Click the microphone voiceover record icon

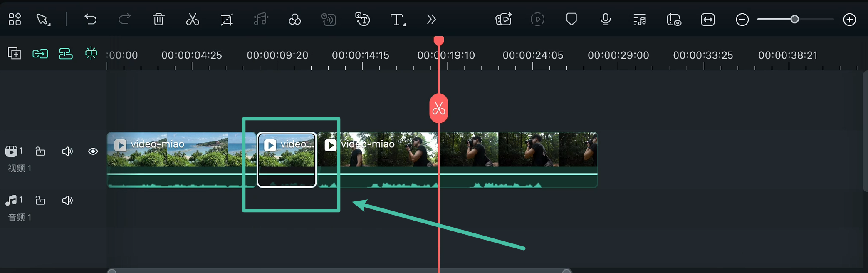pyautogui.click(x=606, y=19)
